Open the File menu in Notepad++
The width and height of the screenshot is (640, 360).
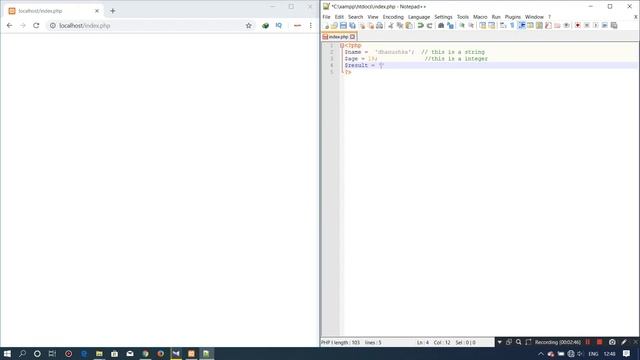pos(326,17)
